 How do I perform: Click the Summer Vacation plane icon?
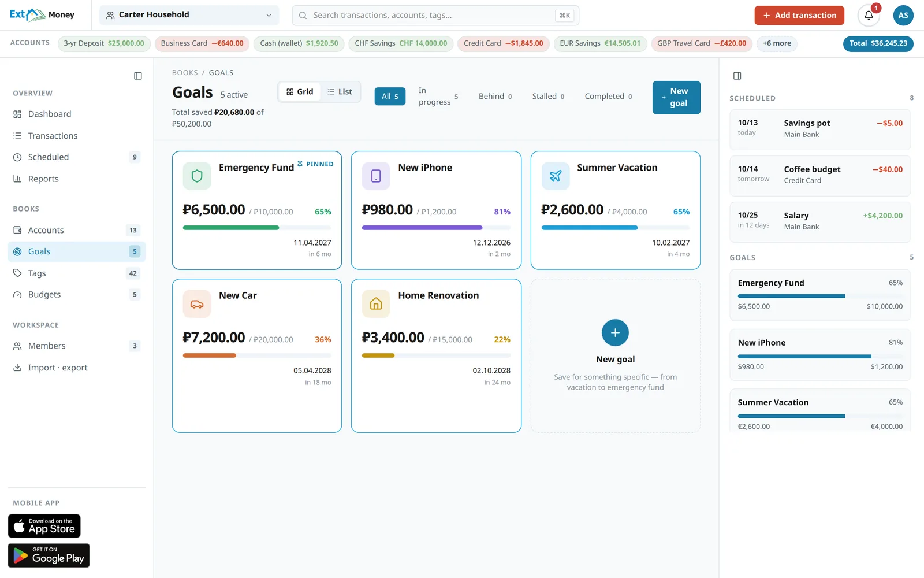tap(556, 176)
